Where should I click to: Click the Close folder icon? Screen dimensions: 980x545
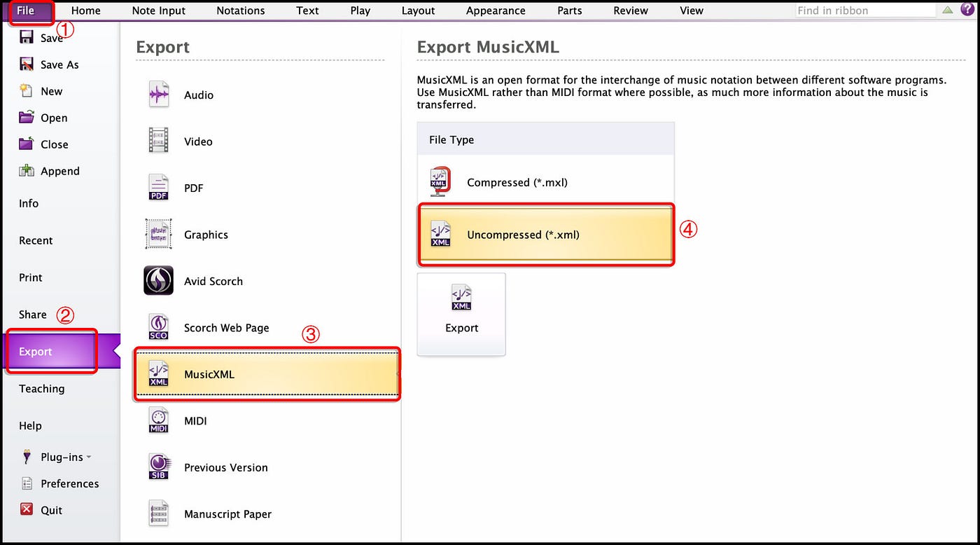[27, 144]
